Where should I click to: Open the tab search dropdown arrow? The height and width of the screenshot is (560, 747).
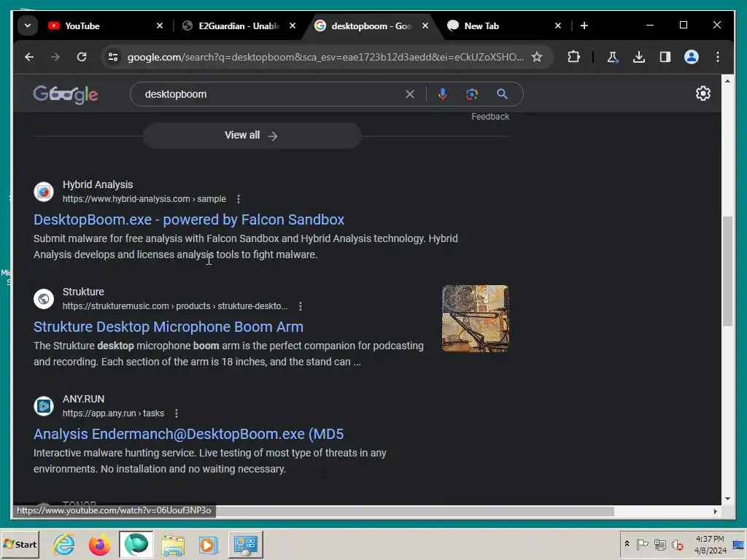[x=28, y=26]
